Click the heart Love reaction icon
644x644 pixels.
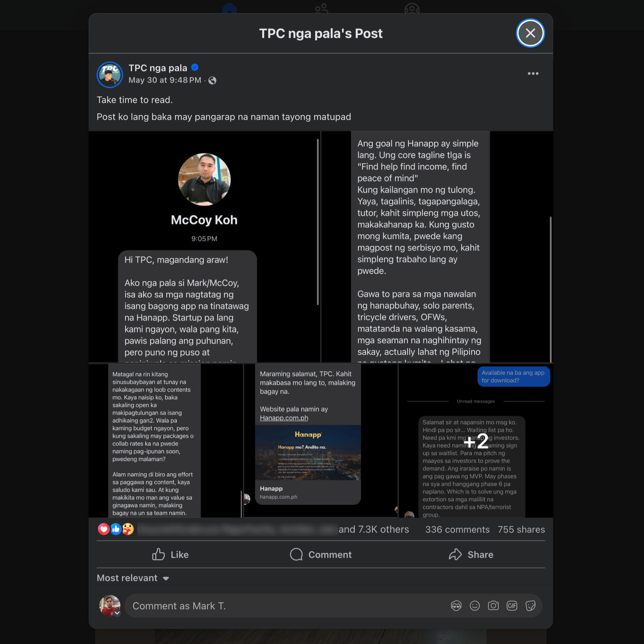tap(103, 529)
